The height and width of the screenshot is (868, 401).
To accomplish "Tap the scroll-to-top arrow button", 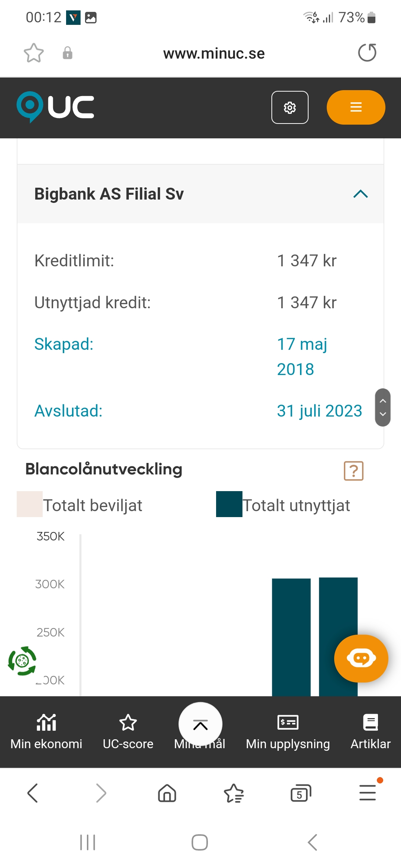I will coord(200,724).
